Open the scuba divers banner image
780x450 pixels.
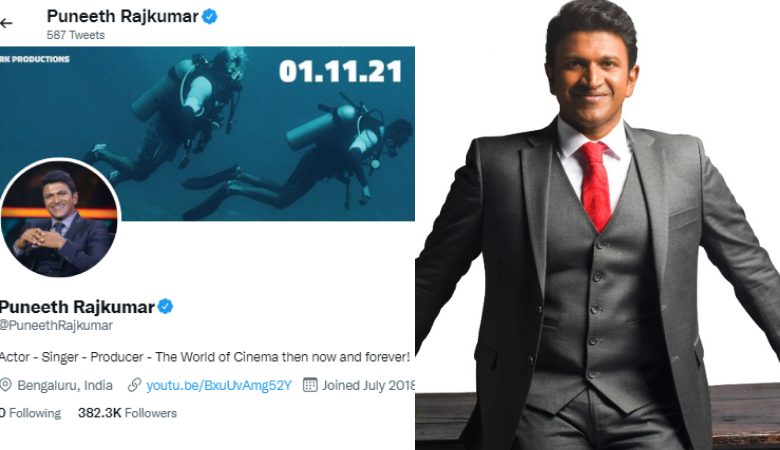tap(207, 134)
